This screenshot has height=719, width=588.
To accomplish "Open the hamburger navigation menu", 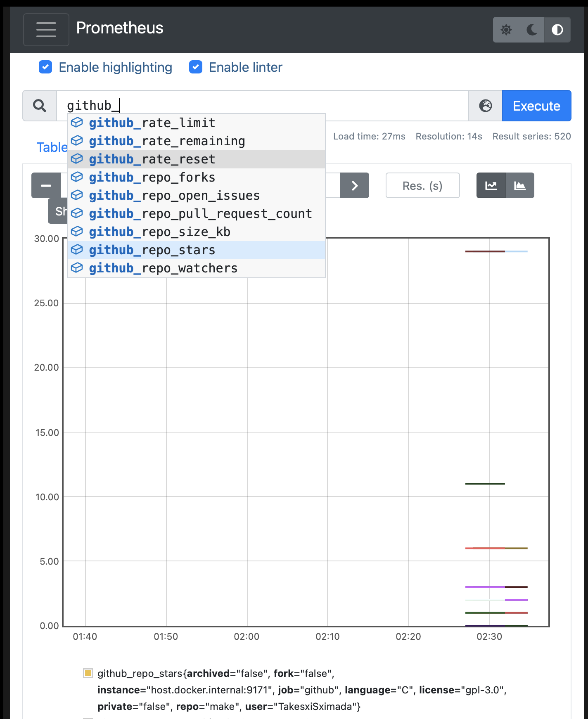I will (46, 30).
